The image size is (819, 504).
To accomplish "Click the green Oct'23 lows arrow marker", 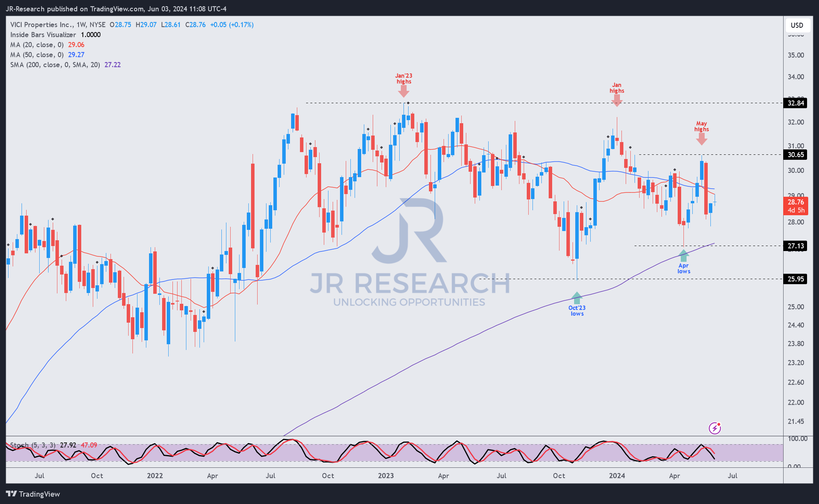I will (576, 298).
